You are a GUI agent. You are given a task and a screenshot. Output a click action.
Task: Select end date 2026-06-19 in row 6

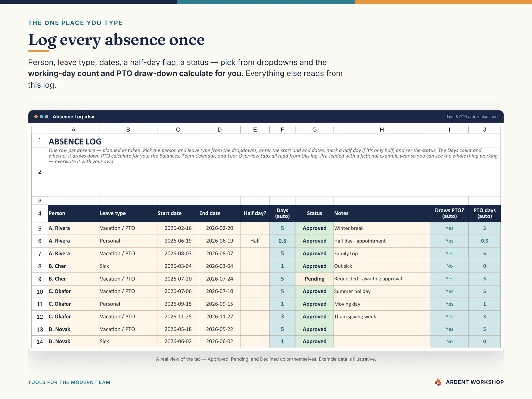(x=220, y=241)
